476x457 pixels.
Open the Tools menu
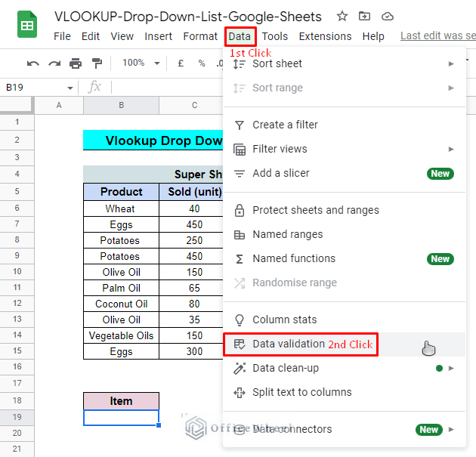[275, 36]
